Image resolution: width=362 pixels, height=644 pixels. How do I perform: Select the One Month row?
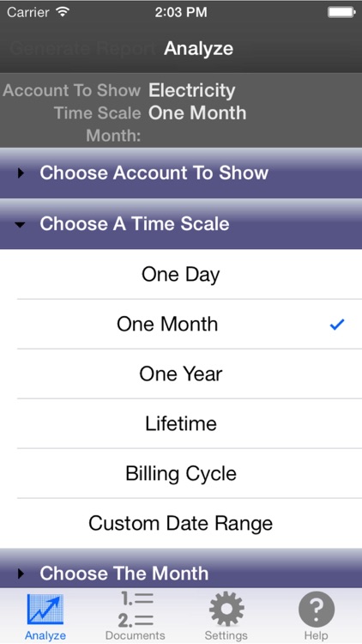[181, 324]
